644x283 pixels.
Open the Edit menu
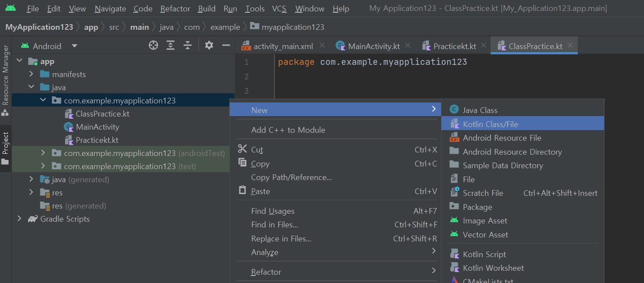54,9
